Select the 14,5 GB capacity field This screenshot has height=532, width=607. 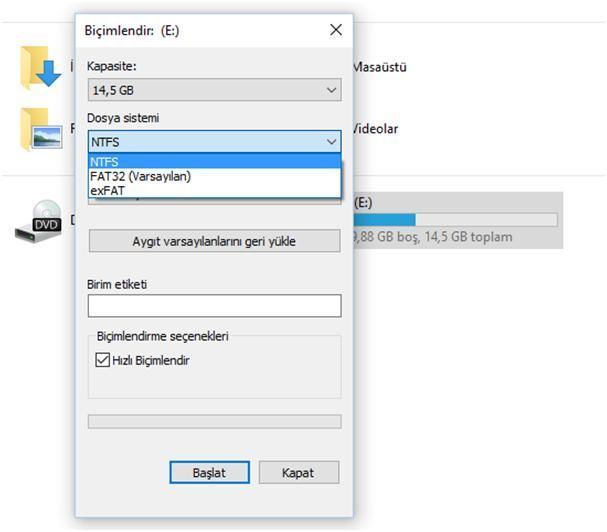pos(214,90)
